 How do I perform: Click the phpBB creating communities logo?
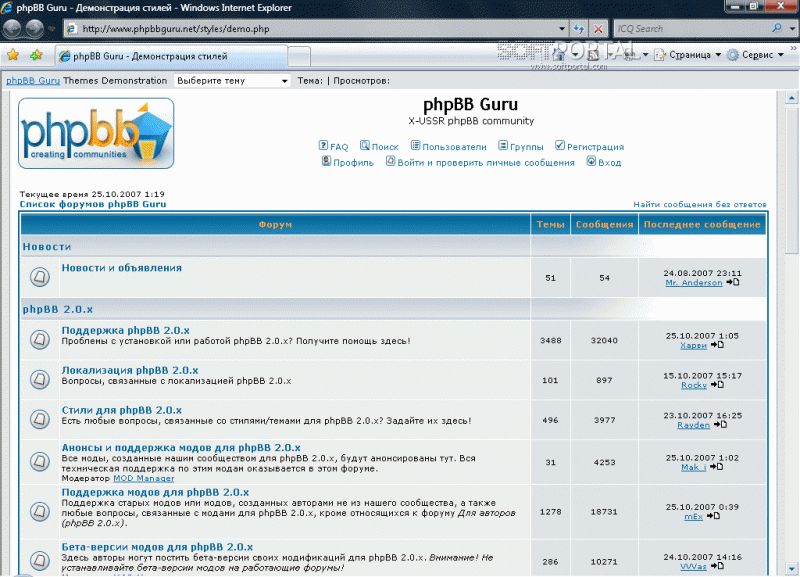coord(96,133)
